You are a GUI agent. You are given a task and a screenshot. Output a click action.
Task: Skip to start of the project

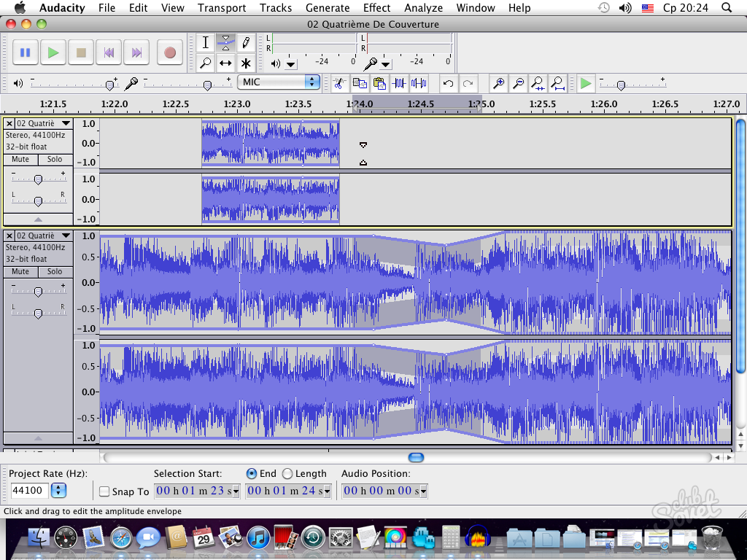[109, 52]
